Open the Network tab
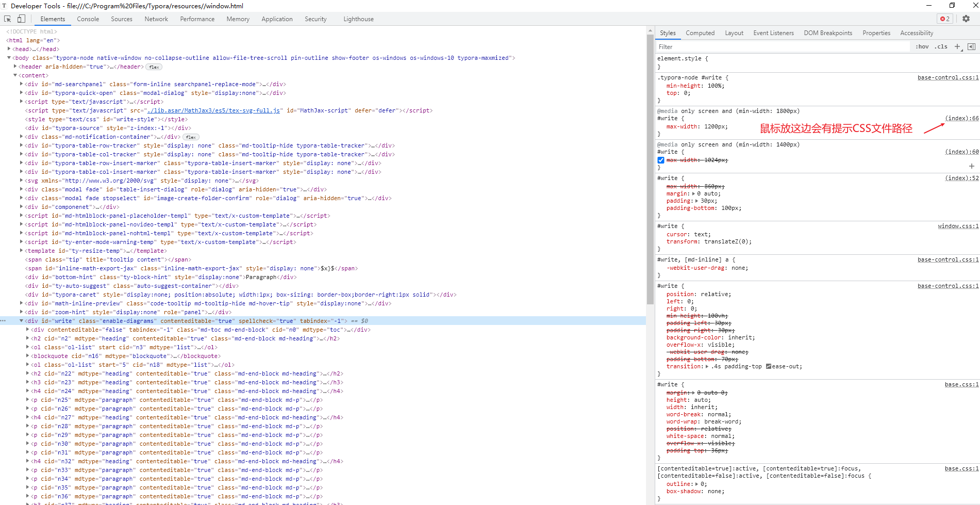The width and height of the screenshot is (980, 505). 156,19
